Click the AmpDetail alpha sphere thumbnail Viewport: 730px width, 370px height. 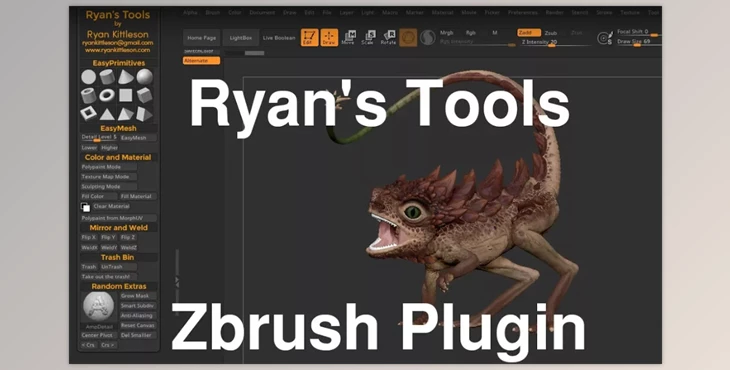[98, 306]
